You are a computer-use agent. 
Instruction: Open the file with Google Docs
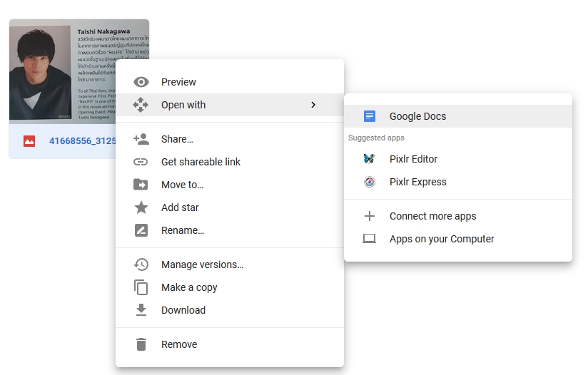click(417, 116)
